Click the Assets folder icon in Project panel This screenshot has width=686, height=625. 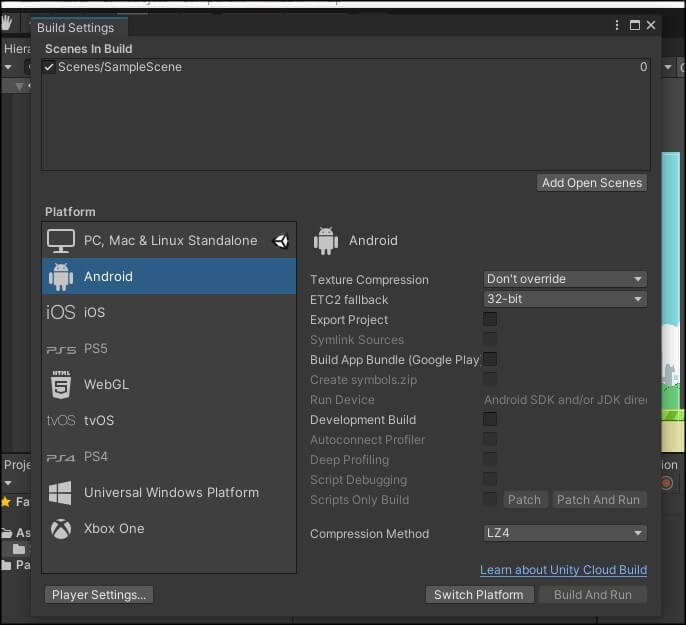pos(7,533)
